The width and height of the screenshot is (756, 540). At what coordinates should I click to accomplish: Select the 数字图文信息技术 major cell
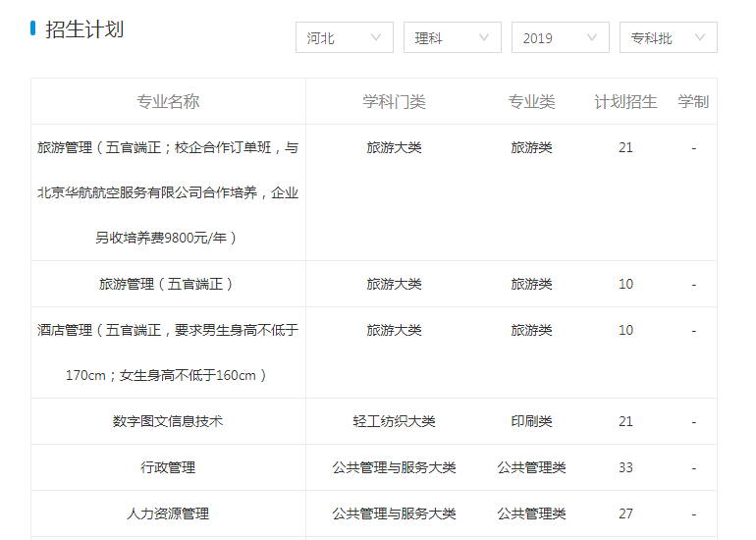point(168,421)
